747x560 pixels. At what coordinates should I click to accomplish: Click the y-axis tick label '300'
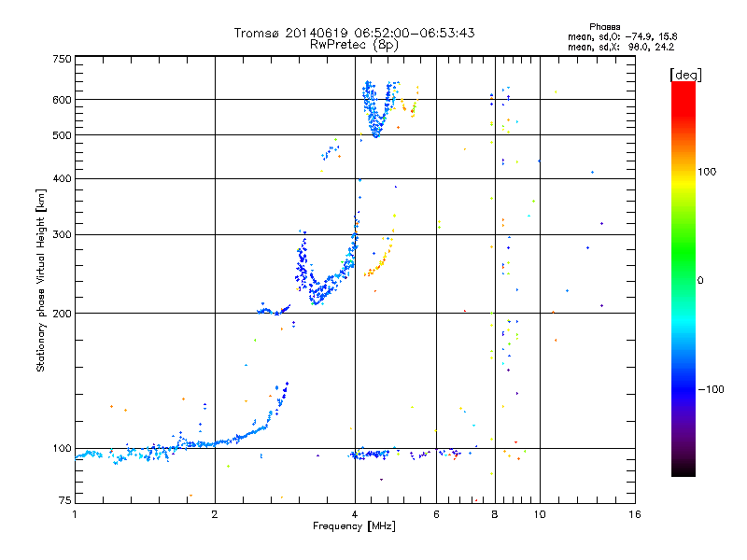tap(63, 235)
